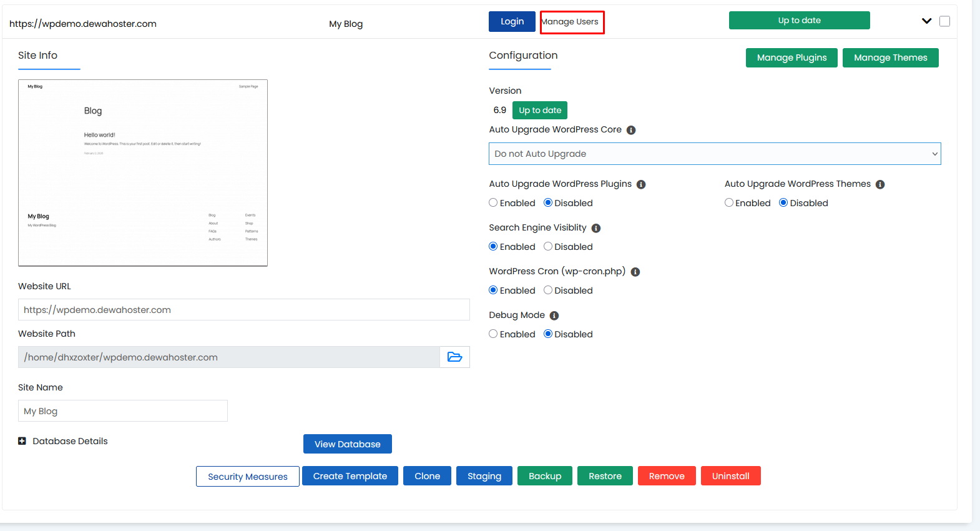Set Debug Mode to Enabled

pos(493,334)
